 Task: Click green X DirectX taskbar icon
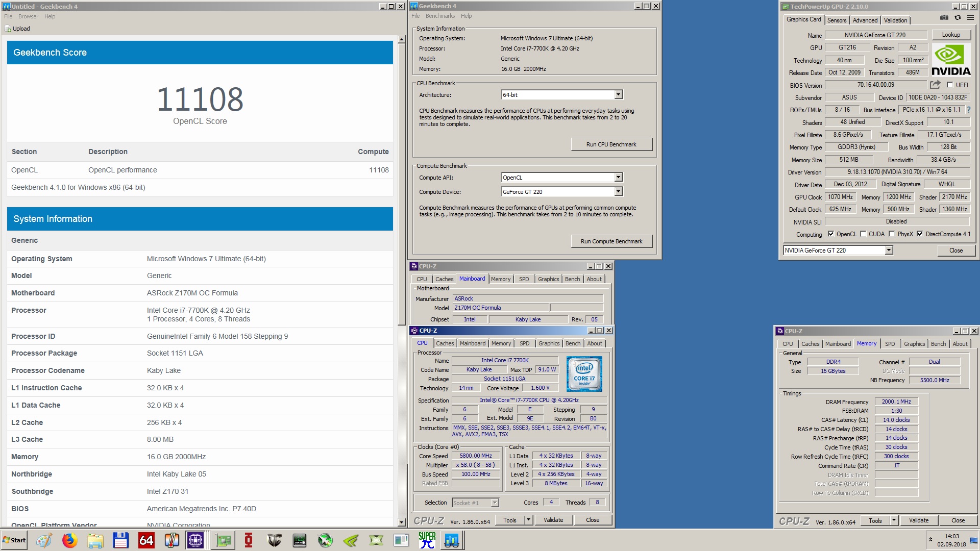tap(376, 540)
